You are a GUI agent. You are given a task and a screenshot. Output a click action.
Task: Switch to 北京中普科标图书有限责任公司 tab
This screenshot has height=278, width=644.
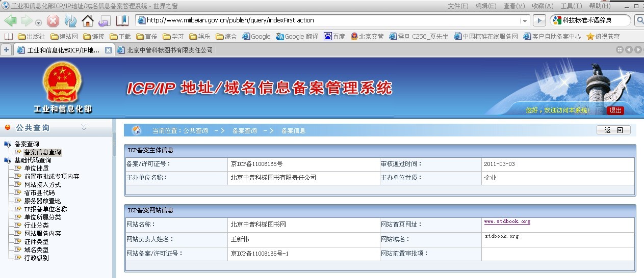click(x=165, y=50)
